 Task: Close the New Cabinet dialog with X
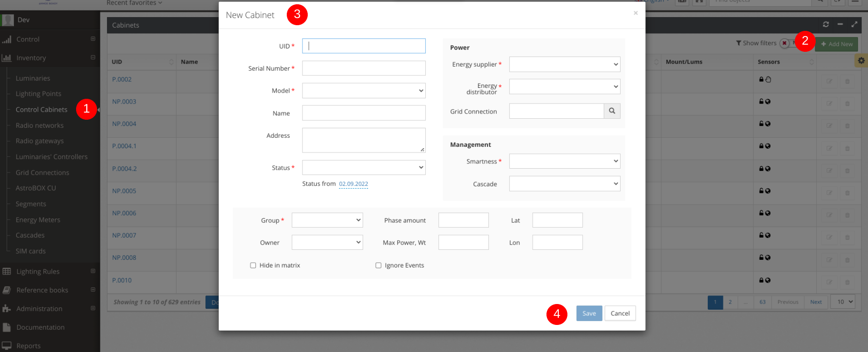[x=635, y=13]
